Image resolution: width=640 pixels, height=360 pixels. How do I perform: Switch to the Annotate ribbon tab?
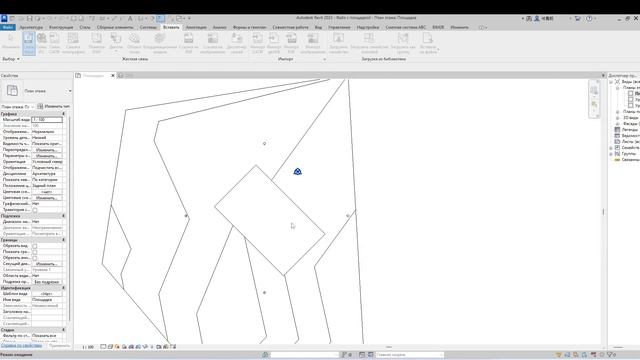click(196, 27)
